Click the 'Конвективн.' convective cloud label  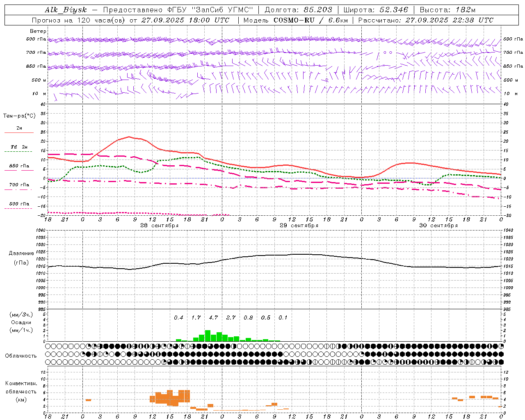pyautogui.click(x=21, y=383)
